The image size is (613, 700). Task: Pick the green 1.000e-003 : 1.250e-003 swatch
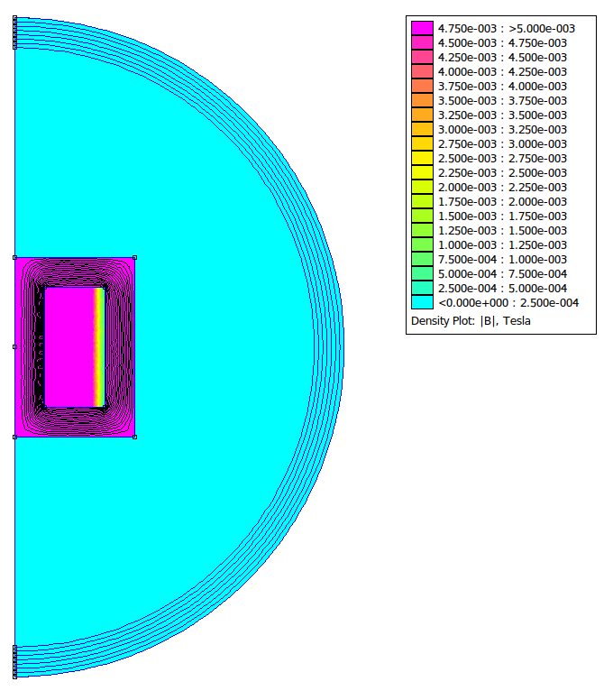point(422,244)
